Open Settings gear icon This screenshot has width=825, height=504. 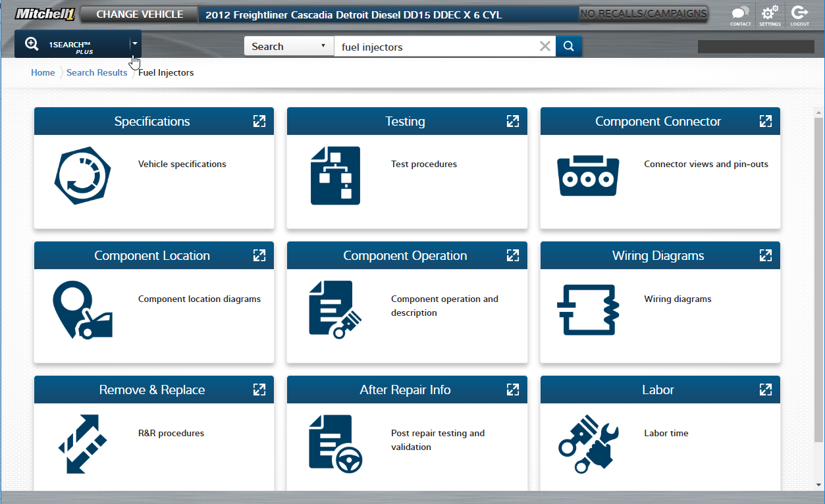pyautogui.click(x=770, y=14)
